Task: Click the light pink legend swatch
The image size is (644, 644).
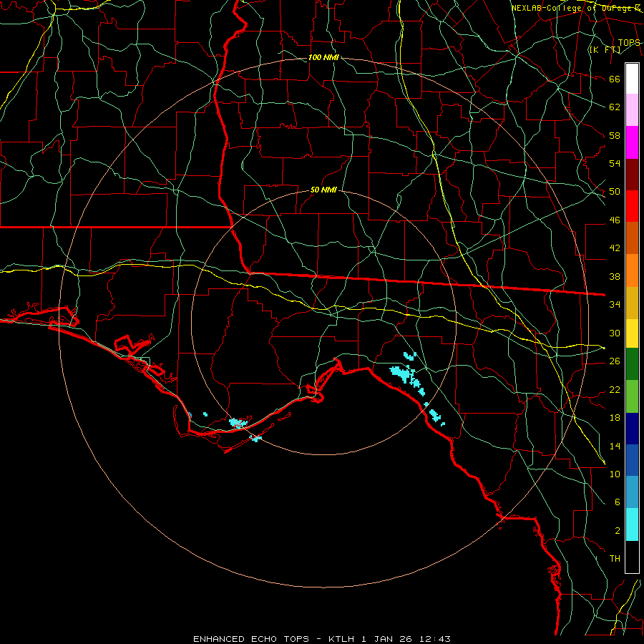Action: pos(632,110)
